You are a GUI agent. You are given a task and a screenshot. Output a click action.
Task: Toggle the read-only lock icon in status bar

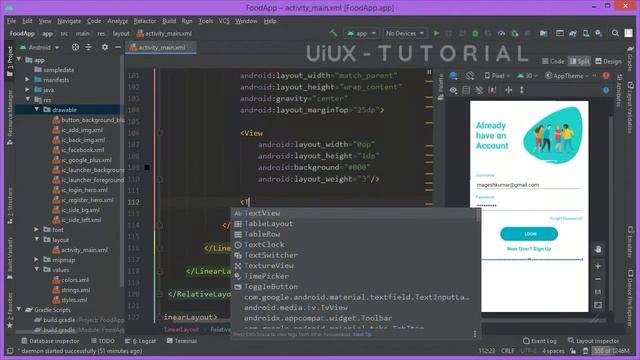pos(573,351)
